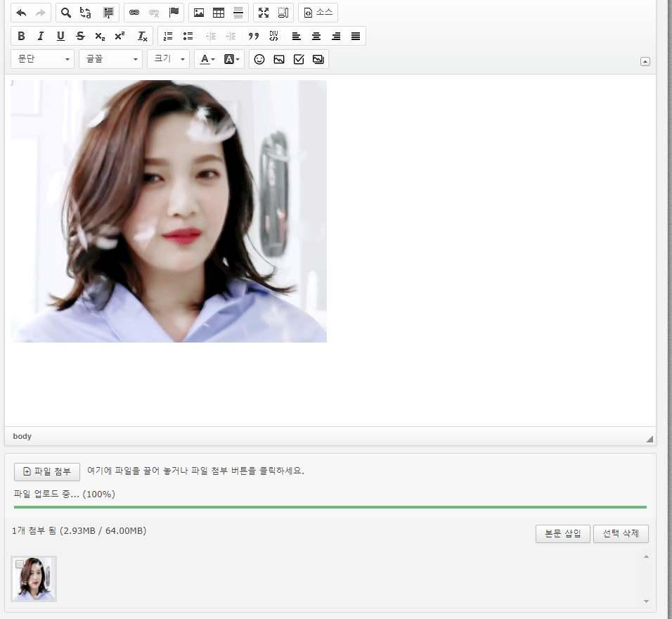
Task: Click the checkmark box toolbar icon
Action: click(x=299, y=59)
